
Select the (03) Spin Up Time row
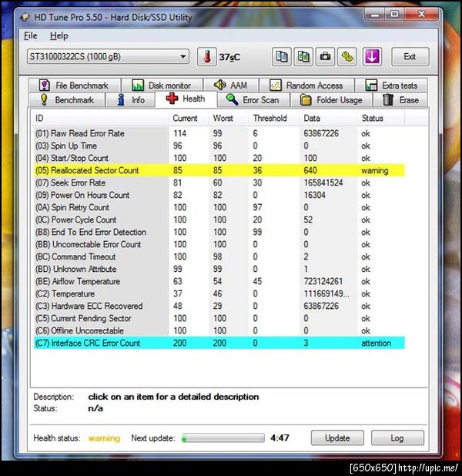(x=219, y=146)
